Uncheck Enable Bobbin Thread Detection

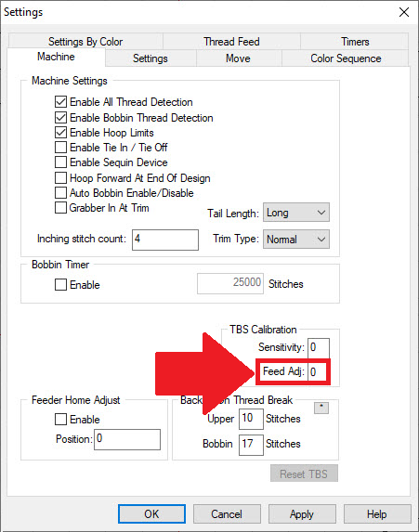(60, 117)
